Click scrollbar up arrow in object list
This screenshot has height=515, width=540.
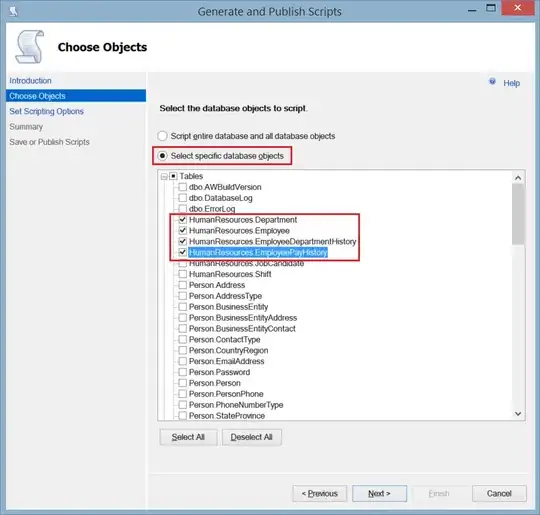tap(518, 178)
